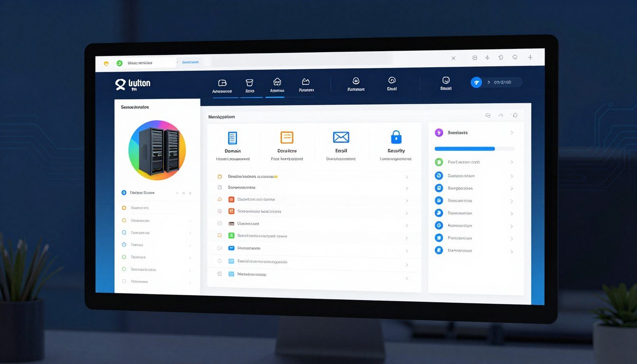637x364 pixels.
Task: Click the green circle icon in right panel
Action: (438, 162)
